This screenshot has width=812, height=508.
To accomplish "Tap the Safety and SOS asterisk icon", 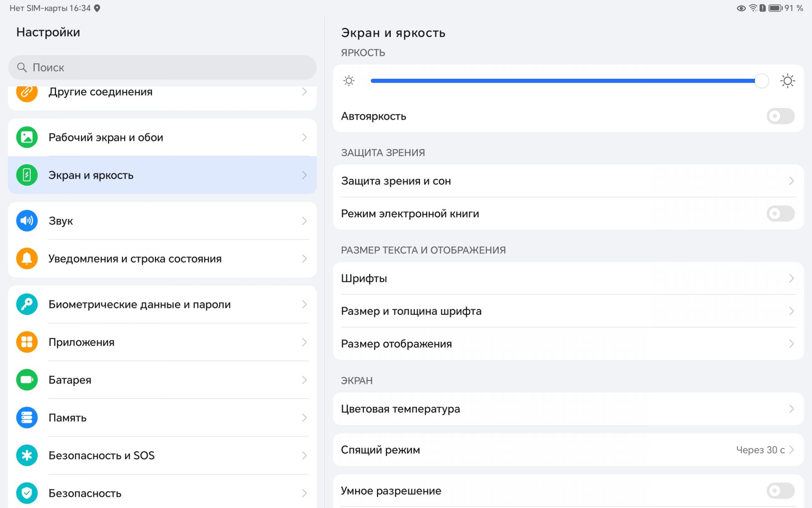I will 27,455.
